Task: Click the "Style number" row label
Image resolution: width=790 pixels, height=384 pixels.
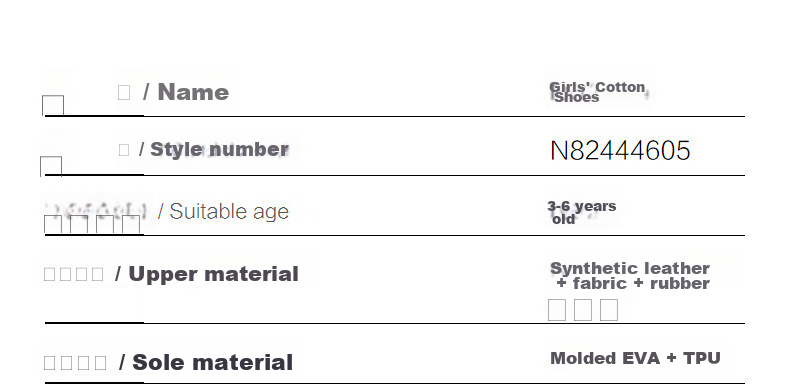Action: tap(219, 150)
